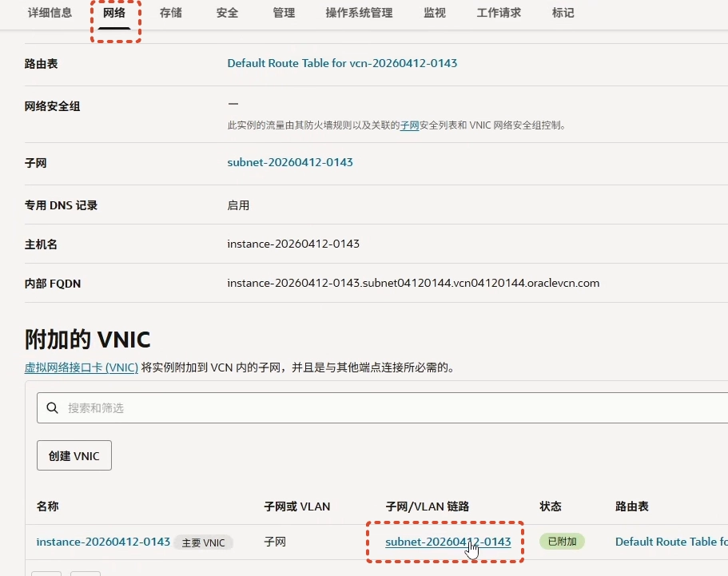Open the 操作系统管理 tab
Screen dimensions: 728x576
359,13
